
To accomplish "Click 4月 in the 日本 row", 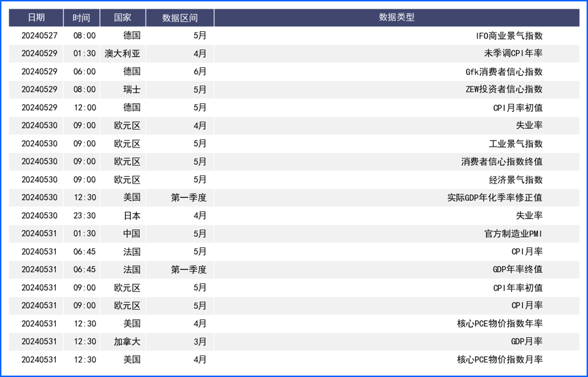I will [200, 215].
